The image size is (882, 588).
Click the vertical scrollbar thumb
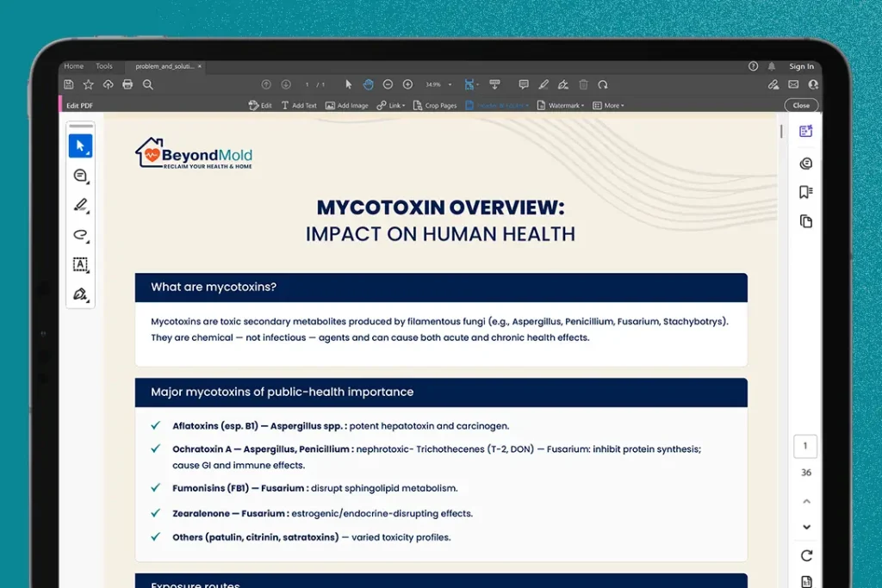click(x=781, y=131)
